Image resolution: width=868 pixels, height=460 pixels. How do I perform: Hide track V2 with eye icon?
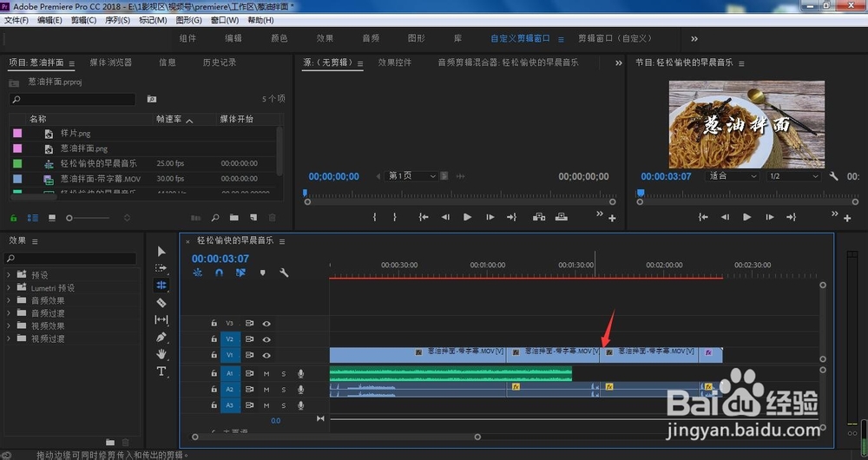[266, 339]
